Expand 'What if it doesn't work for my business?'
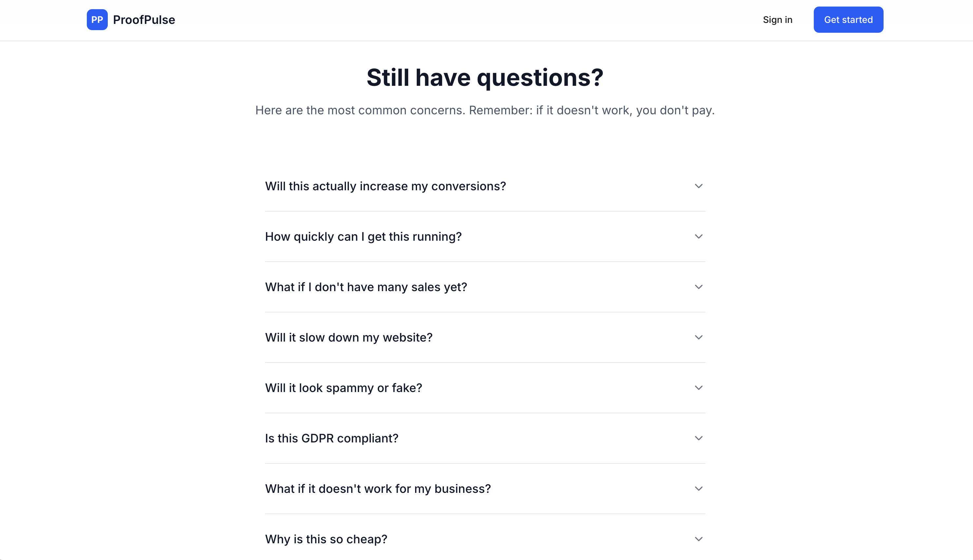 pos(378,489)
